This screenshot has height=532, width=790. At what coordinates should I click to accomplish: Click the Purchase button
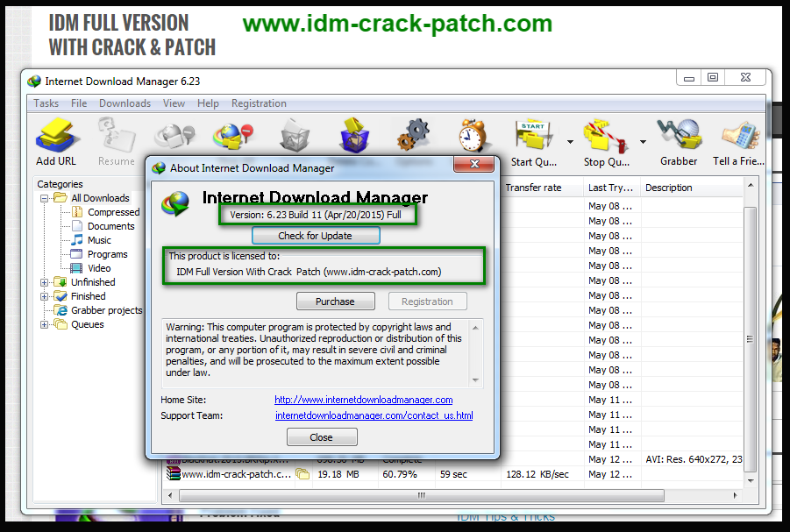click(x=336, y=301)
